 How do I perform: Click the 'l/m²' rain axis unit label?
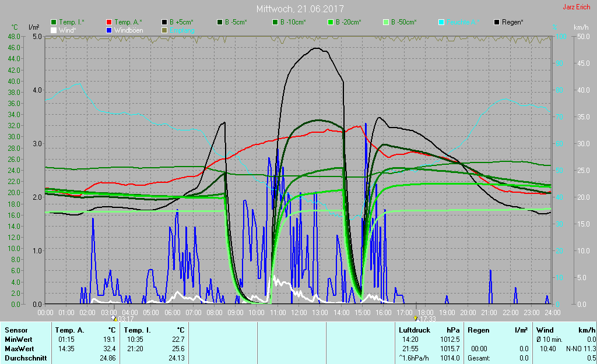point(34,27)
